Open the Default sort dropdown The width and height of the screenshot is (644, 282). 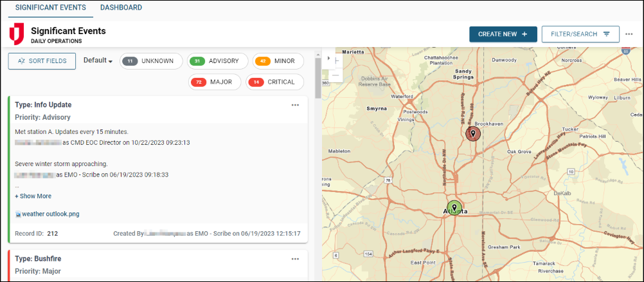pyautogui.click(x=98, y=61)
